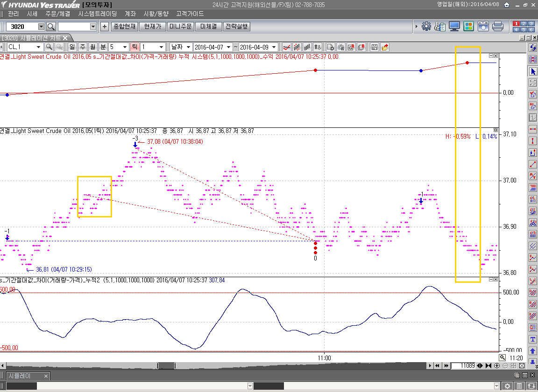Click the blue up-arrow drawing tool

533,351
